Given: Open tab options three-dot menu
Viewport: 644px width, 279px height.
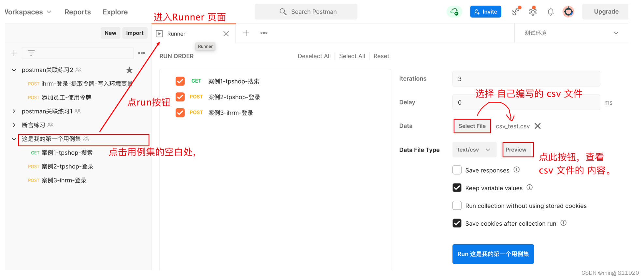Looking at the screenshot, I should [x=264, y=33].
